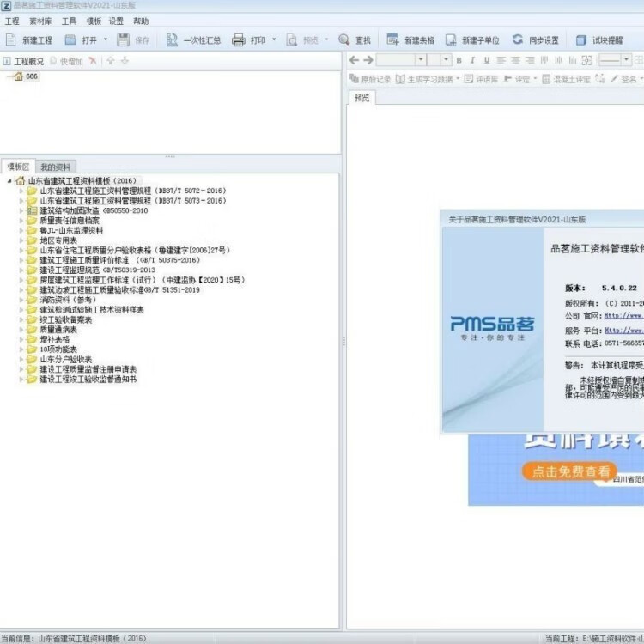Select the 消防资料（参考）folder

68,300
